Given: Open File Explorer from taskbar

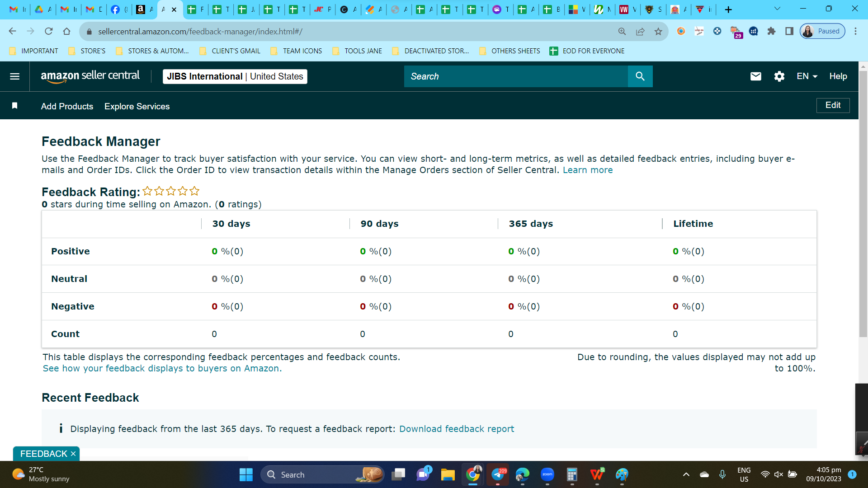Looking at the screenshot, I should pos(448,474).
